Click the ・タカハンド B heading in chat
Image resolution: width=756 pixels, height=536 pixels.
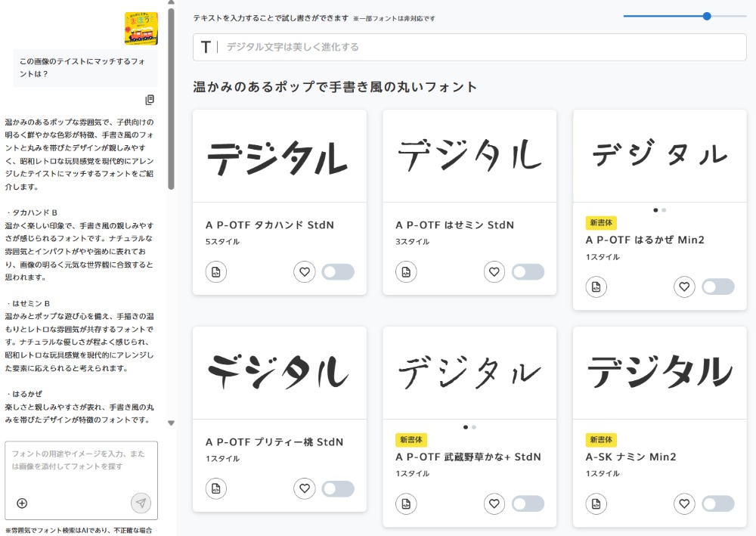[x=32, y=212]
